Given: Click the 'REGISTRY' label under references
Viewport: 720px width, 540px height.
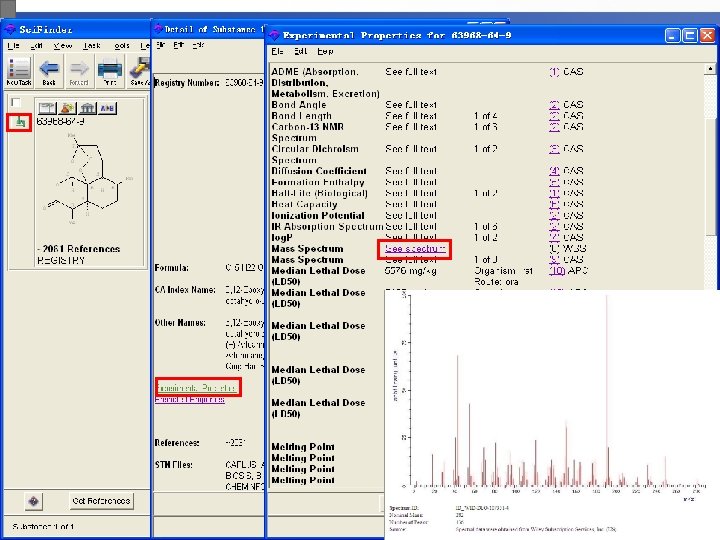Looking at the screenshot, I should point(61,260).
